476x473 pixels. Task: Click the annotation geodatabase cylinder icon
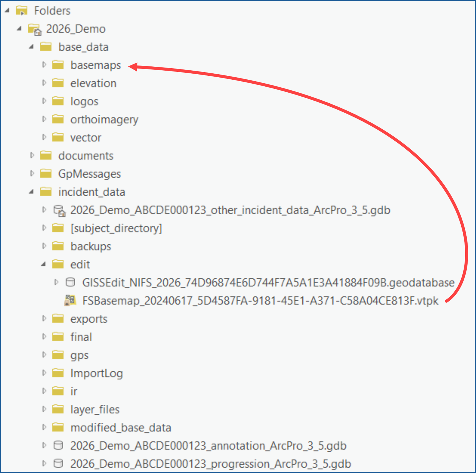pos(58,445)
